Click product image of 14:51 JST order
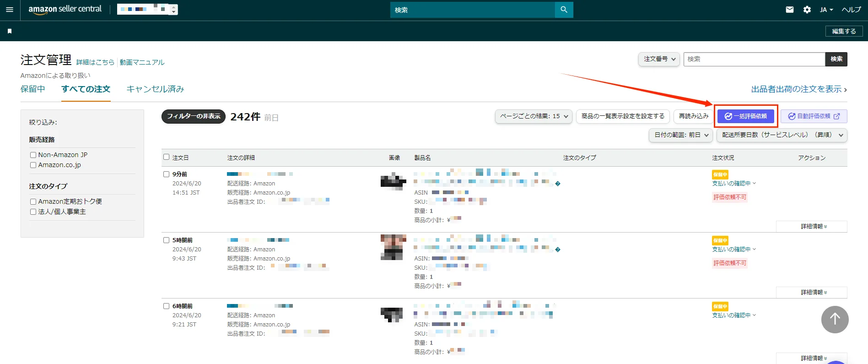868x364 pixels. pos(393,182)
